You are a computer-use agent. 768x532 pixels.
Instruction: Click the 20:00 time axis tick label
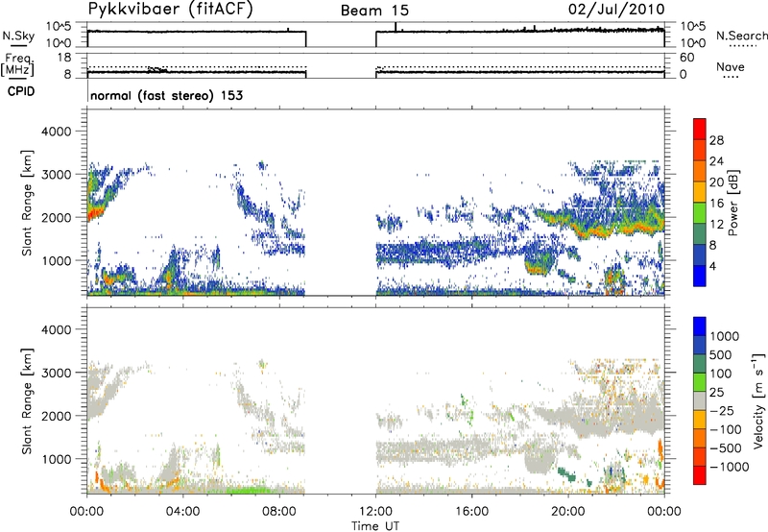click(568, 512)
